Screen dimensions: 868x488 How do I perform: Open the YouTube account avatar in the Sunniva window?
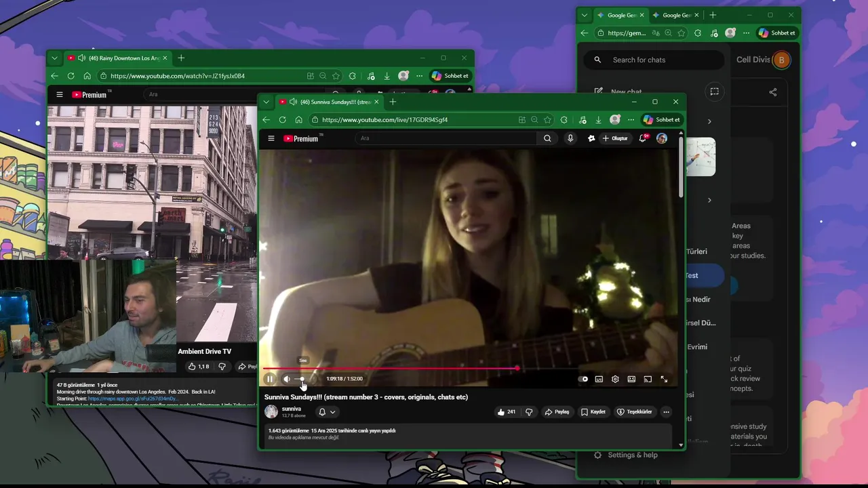point(662,138)
